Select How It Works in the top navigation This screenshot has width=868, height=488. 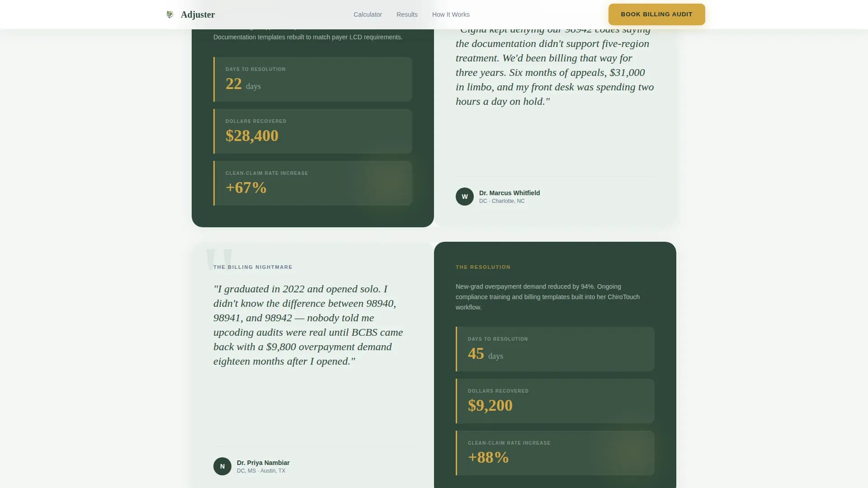click(x=450, y=14)
